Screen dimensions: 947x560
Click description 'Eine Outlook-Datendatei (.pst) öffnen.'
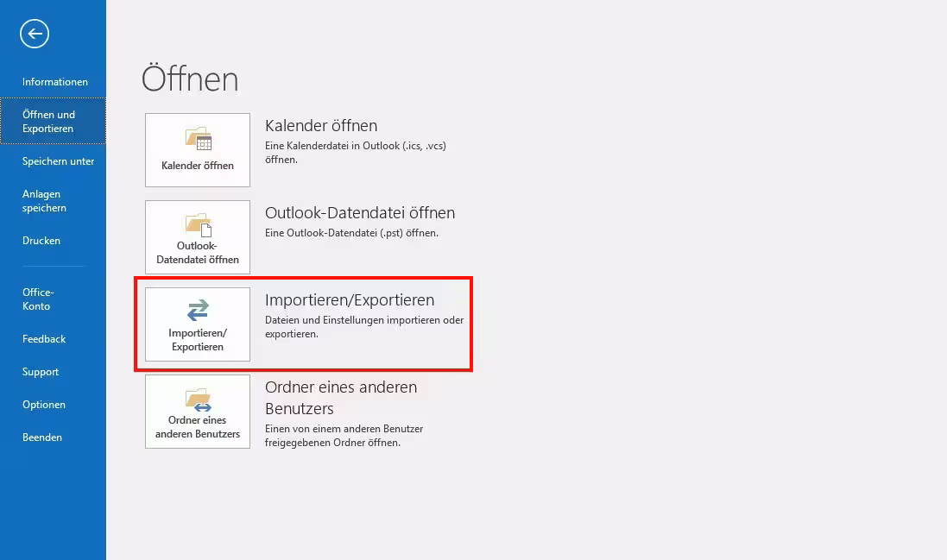[x=351, y=233]
